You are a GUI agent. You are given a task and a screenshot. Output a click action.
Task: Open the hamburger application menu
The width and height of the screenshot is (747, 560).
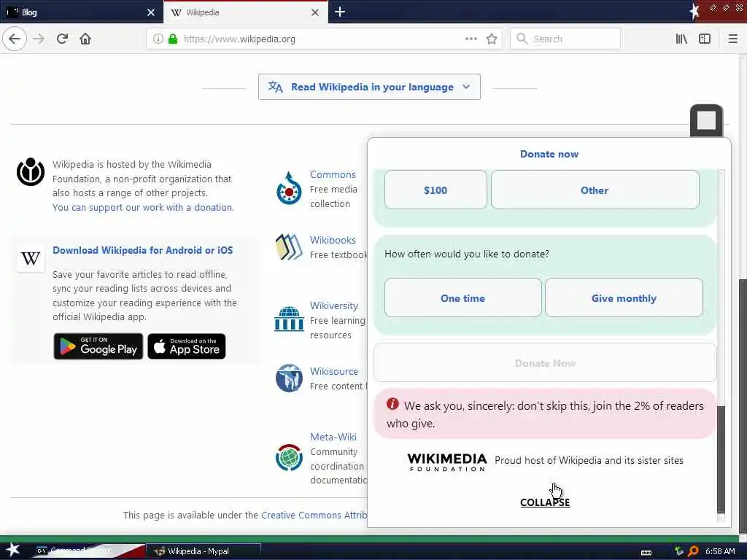pyautogui.click(x=733, y=39)
